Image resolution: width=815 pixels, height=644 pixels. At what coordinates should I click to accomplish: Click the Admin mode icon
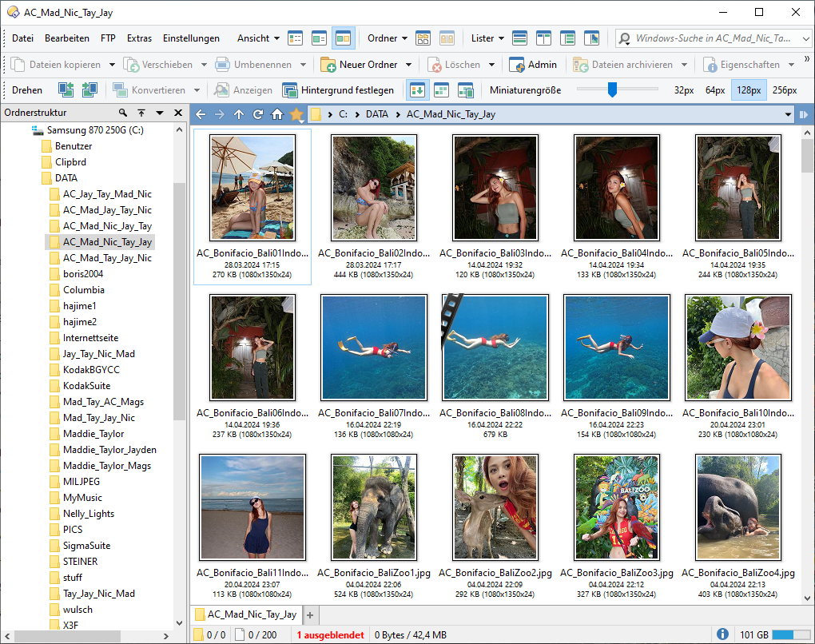point(515,65)
